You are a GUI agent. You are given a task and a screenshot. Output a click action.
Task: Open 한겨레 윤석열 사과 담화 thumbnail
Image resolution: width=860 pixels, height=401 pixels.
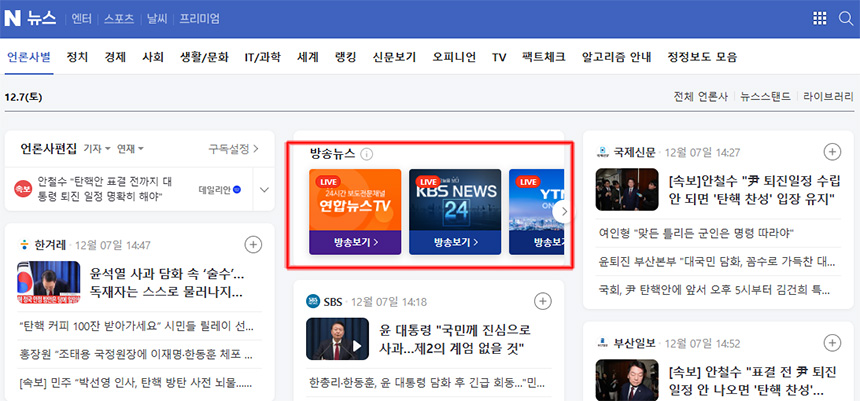48,283
